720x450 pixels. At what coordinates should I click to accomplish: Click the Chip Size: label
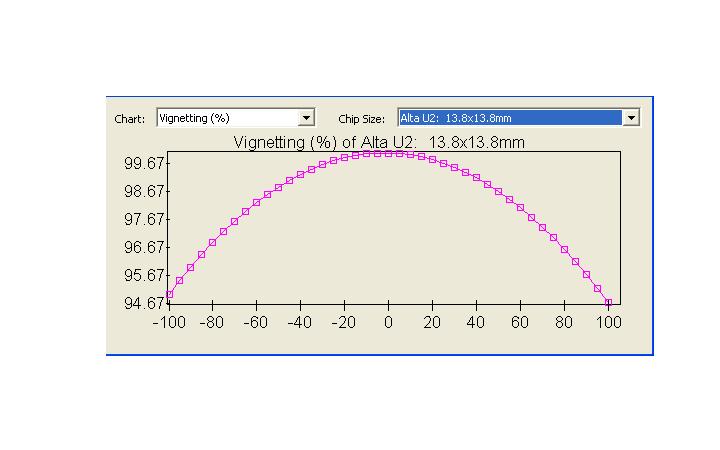click(x=361, y=119)
